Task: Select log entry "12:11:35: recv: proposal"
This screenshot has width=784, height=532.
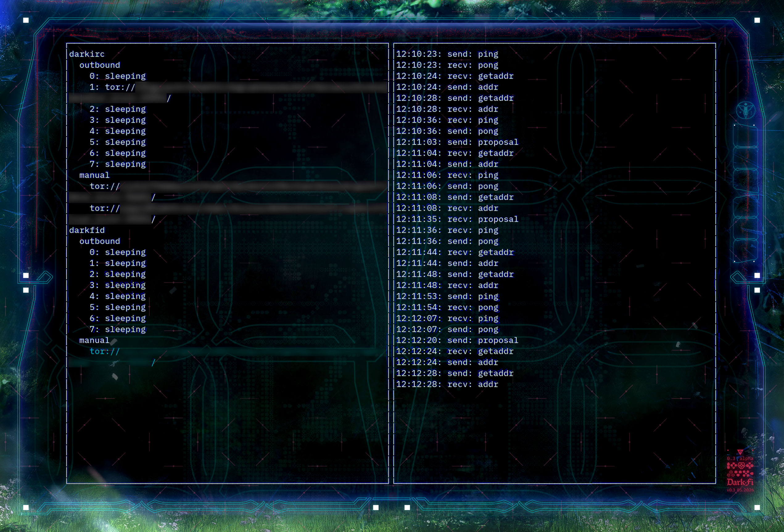Action: click(457, 219)
